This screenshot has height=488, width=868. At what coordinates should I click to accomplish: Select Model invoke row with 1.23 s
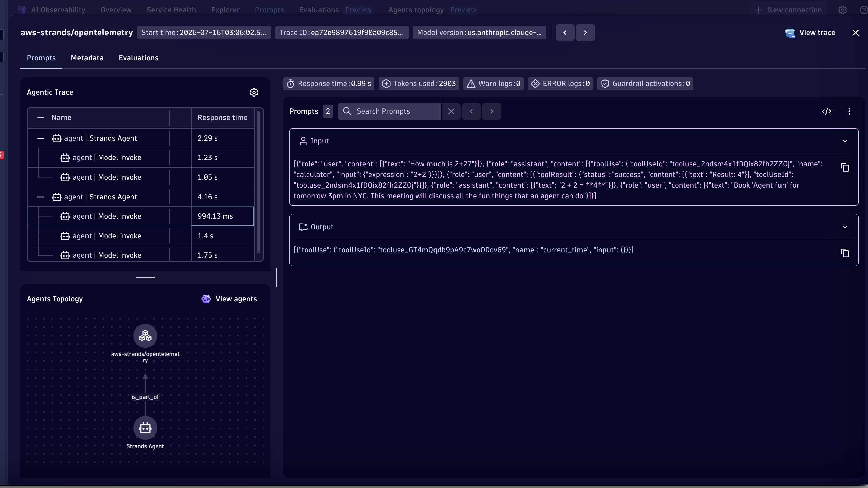(141, 158)
